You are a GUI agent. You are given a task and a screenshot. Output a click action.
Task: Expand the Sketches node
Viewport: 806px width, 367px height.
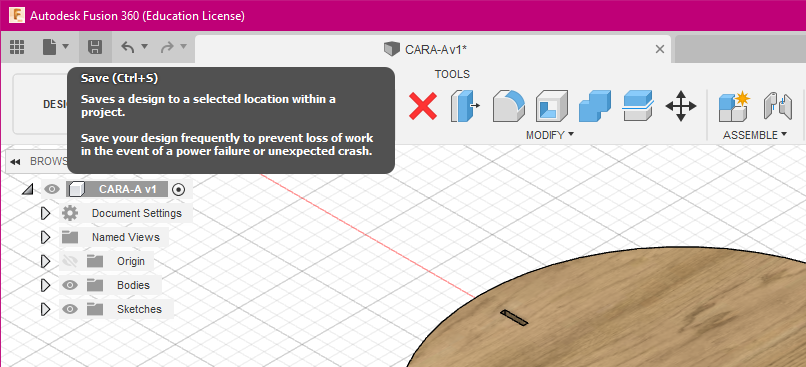45,309
